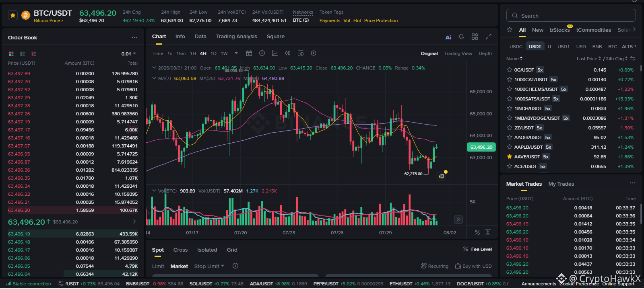Filter markets by BNB quote
Image resolution: width=644 pixels, height=289 pixels.
pos(597,47)
